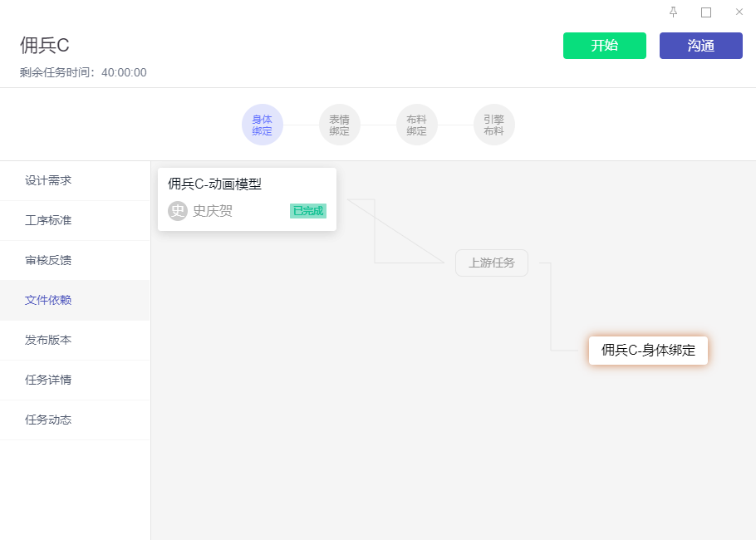The height and width of the screenshot is (540, 756).
Task: View the 任务详情 sidebar tab
Action: 48,380
